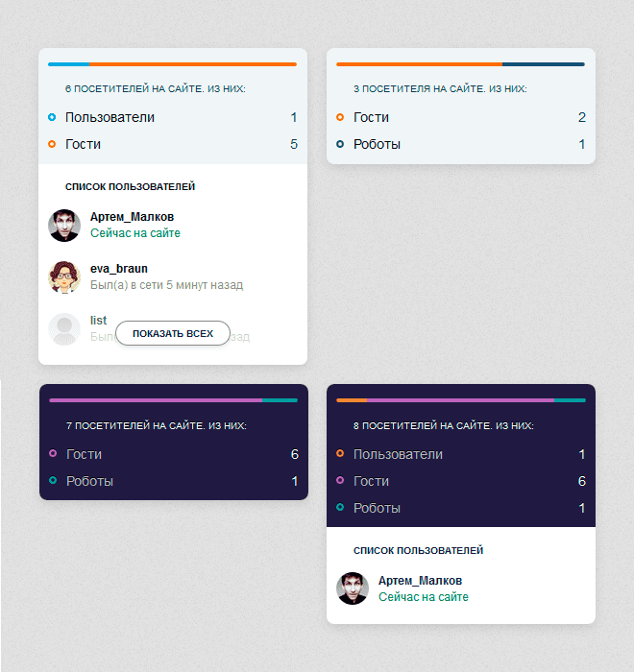This screenshot has height=672, width=634.
Task: Click orange dot beside Гости in 3-visitor widget
Action: (340, 117)
